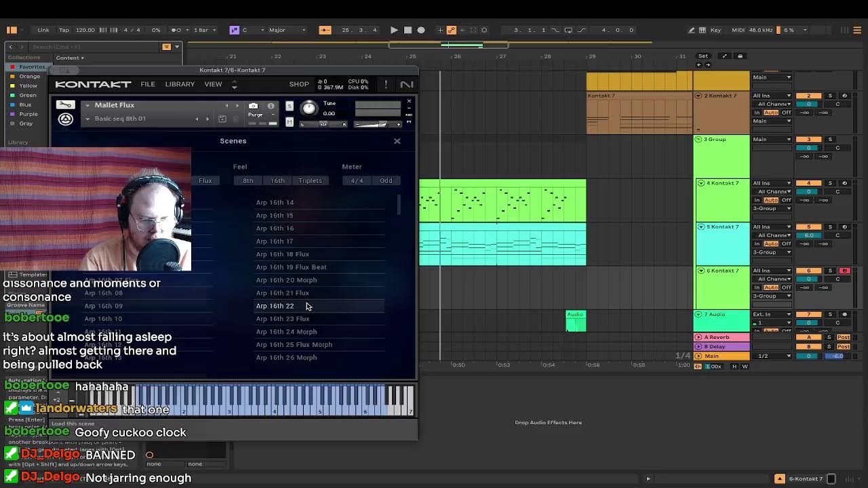Open All Ins input dropdown of 4 Kontakt 7

(x=772, y=183)
